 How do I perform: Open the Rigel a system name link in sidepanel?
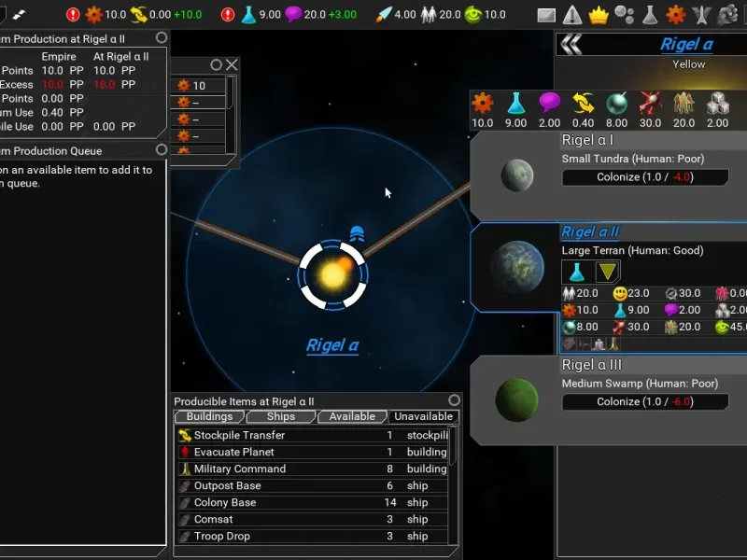click(x=686, y=44)
